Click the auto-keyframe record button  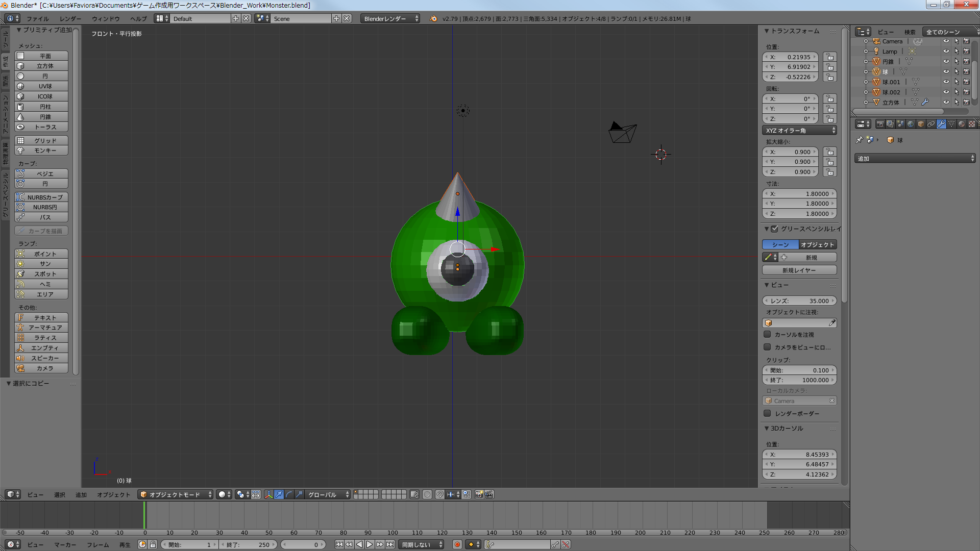[457, 545]
